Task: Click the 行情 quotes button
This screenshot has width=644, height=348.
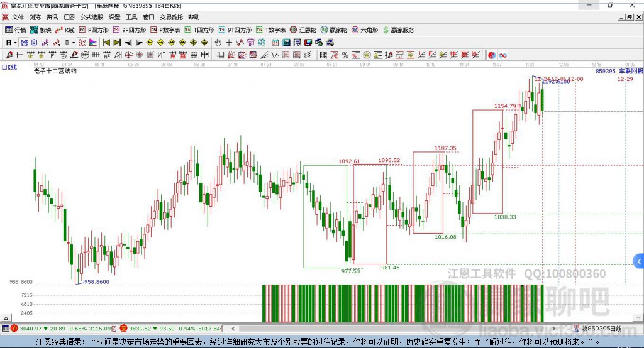Action: point(16,30)
